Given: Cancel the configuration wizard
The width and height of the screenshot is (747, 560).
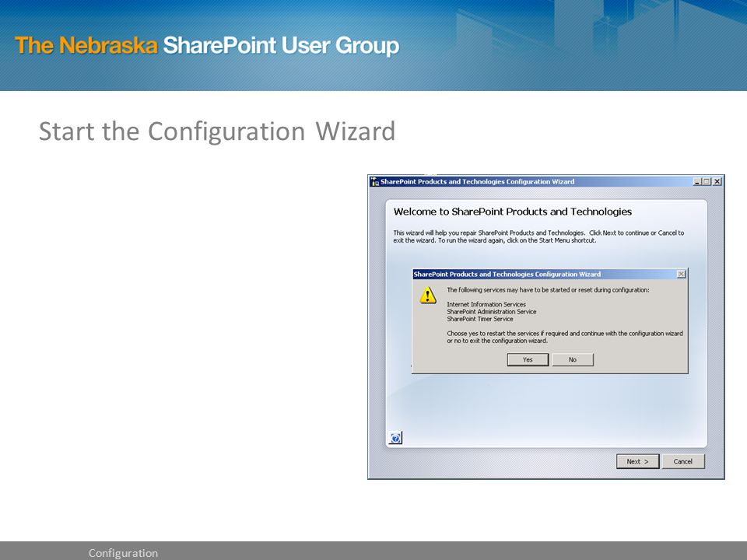Looking at the screenshot, I should 682,461.
